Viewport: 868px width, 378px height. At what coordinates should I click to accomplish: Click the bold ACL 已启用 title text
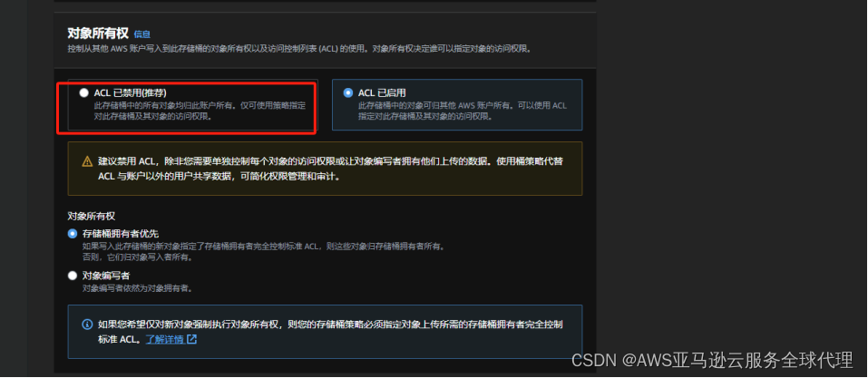click(x=382, y=93)
